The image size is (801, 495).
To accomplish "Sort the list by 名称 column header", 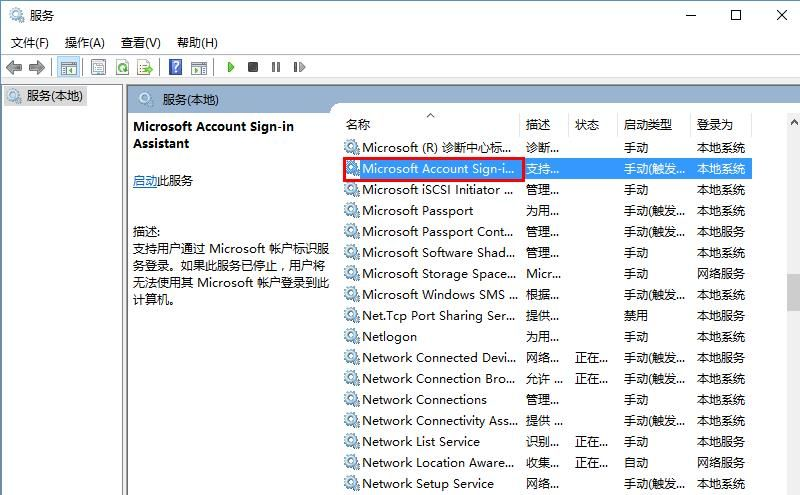I will [358, 125].
